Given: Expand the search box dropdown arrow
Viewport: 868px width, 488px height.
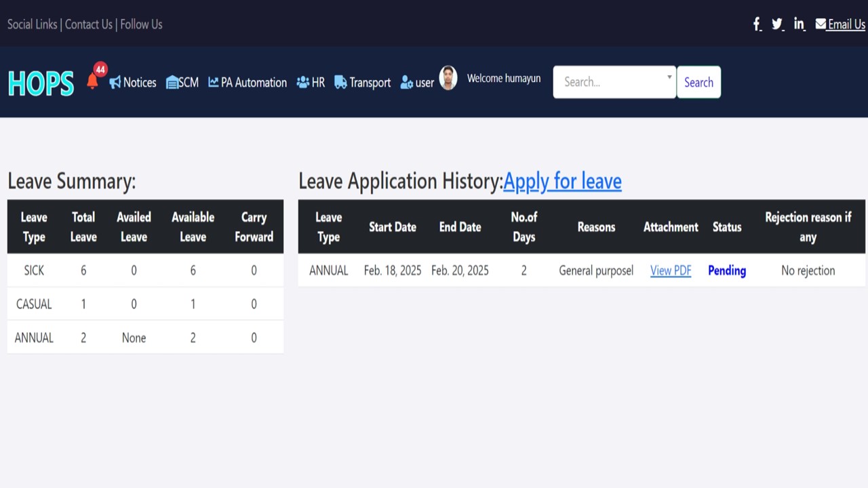Looking at the screenshot, I should click(x=669, y=77).
